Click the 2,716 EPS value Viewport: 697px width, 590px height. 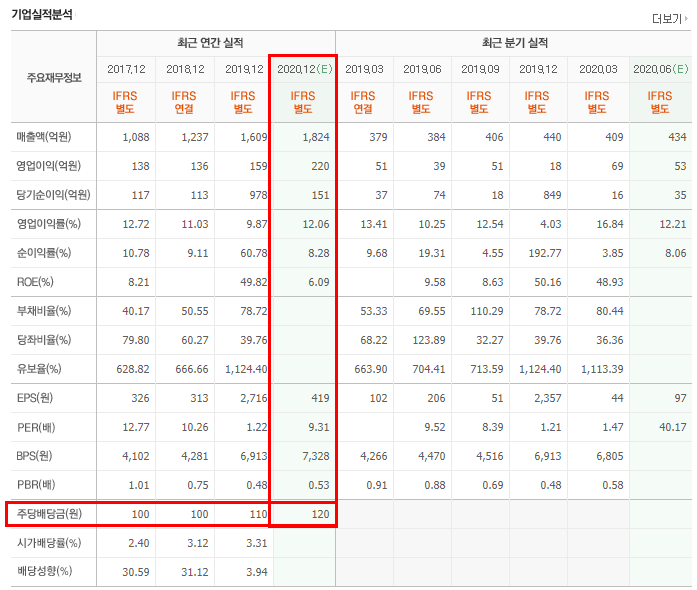(254, 398)
